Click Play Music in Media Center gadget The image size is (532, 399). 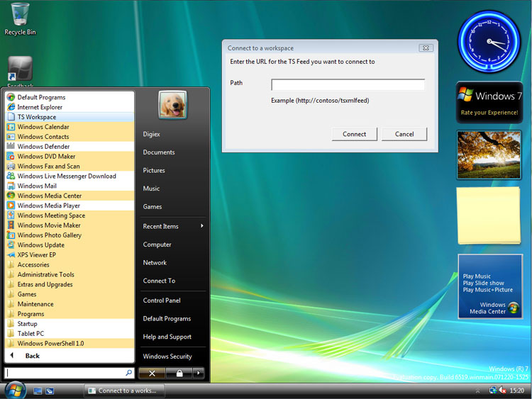click(477, 276)
